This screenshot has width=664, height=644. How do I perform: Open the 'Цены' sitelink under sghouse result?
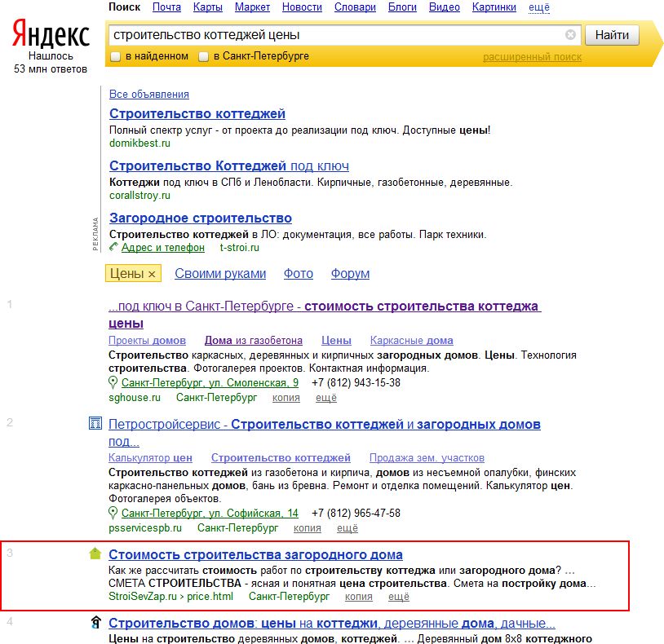tap(336, 340)
